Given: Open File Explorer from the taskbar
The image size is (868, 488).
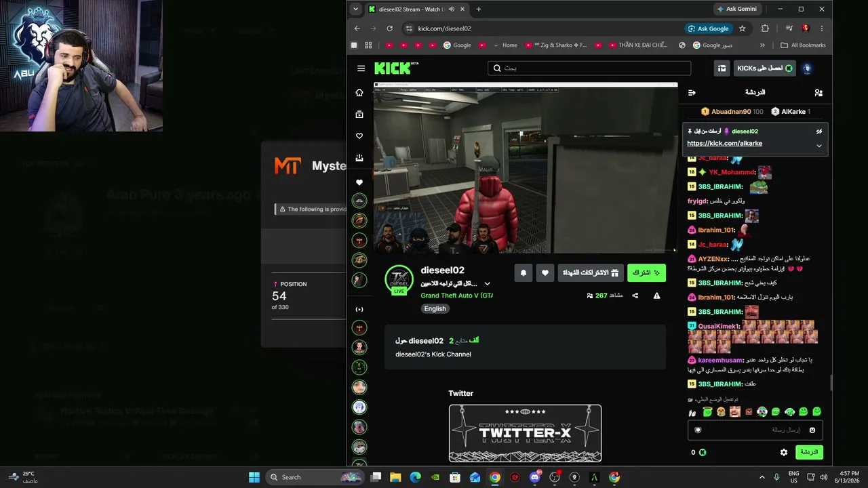Looking at the screenshot, I should (x=395, y=477).
